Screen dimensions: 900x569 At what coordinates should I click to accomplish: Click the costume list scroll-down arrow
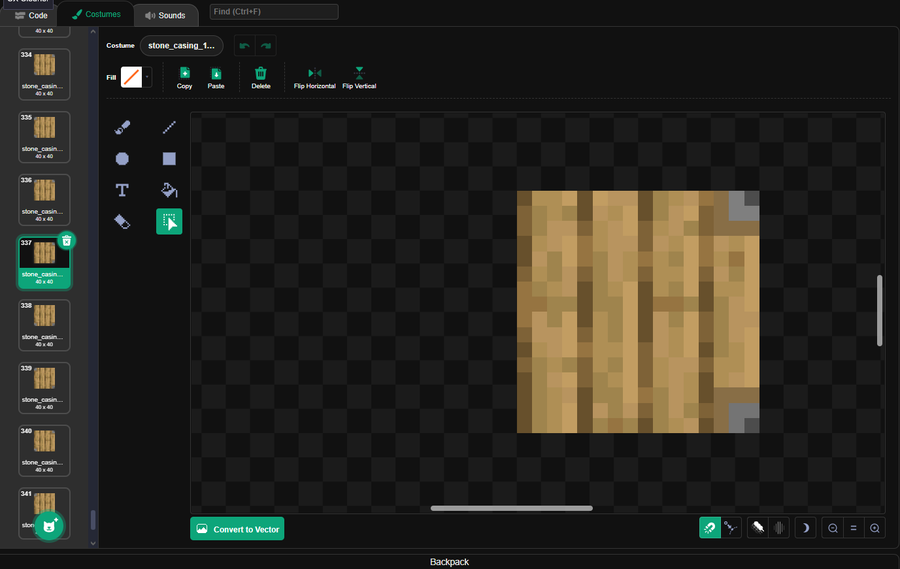pyautogui.click(x=93, y=543)
